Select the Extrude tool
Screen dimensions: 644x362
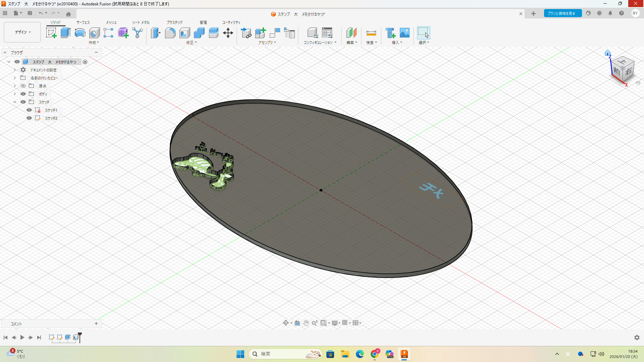coord(65,33)
